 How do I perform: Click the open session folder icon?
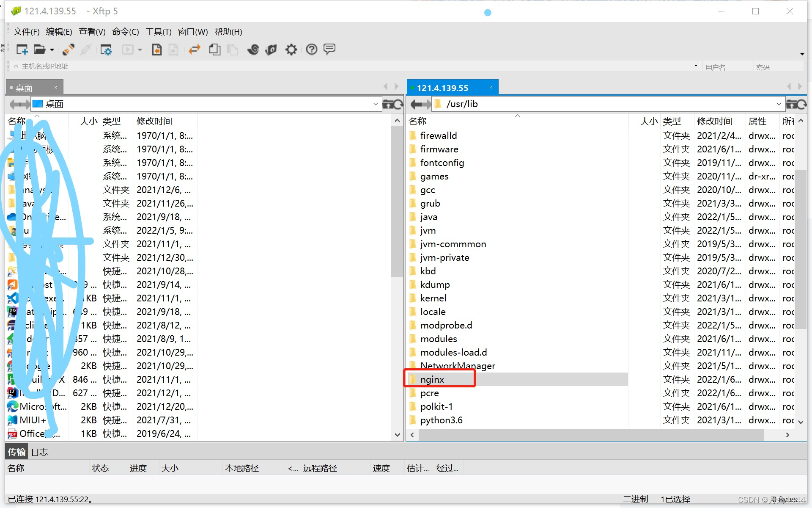[x=39, y=50]
